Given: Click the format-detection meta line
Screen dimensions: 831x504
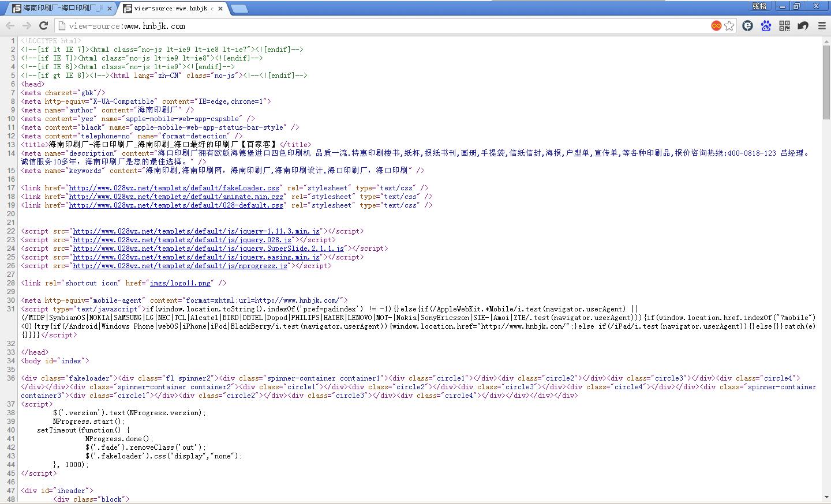Looking at the screenshot, I should coord(133,136).
